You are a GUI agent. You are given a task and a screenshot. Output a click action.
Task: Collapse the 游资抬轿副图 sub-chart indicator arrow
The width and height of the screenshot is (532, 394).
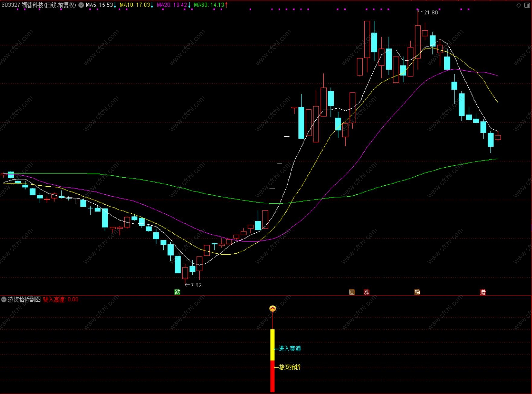click(4, 300)
